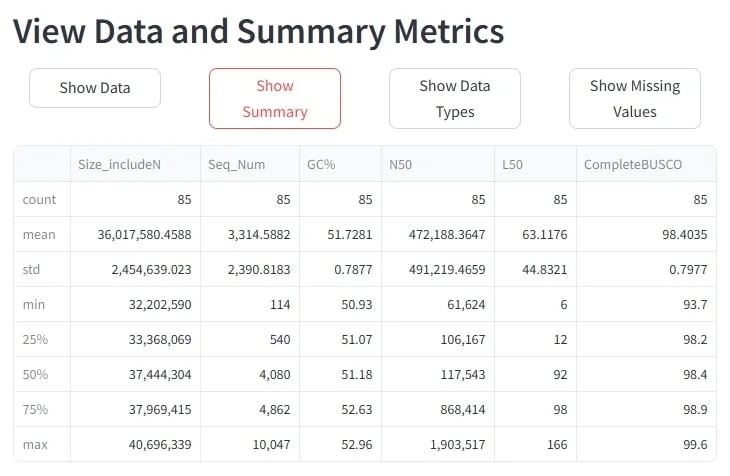
Task: Click the max Seq_Num cell 10,047
Action: coord(267,445)
